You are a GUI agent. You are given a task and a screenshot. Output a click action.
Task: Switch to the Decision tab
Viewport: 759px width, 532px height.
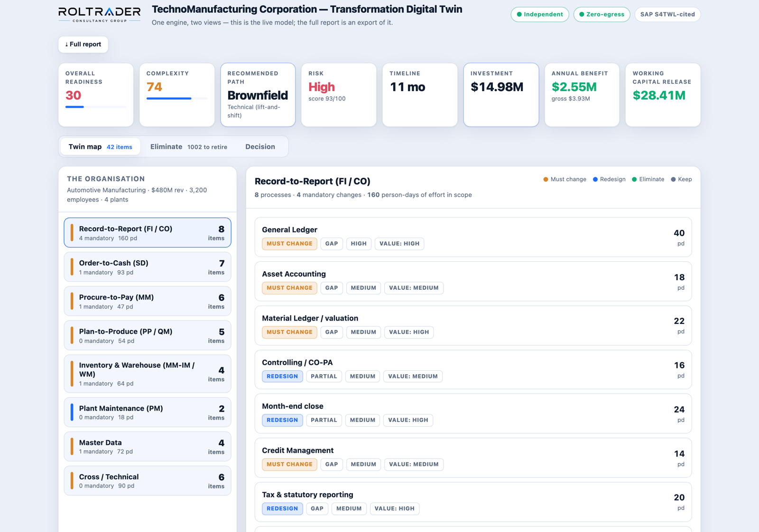[x=260, y=147]
